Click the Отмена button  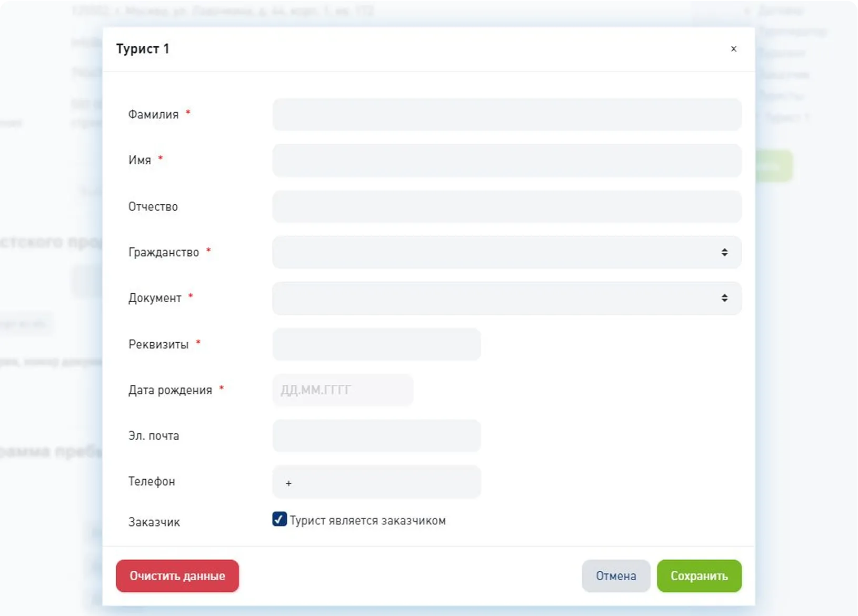tap(615, 576)
